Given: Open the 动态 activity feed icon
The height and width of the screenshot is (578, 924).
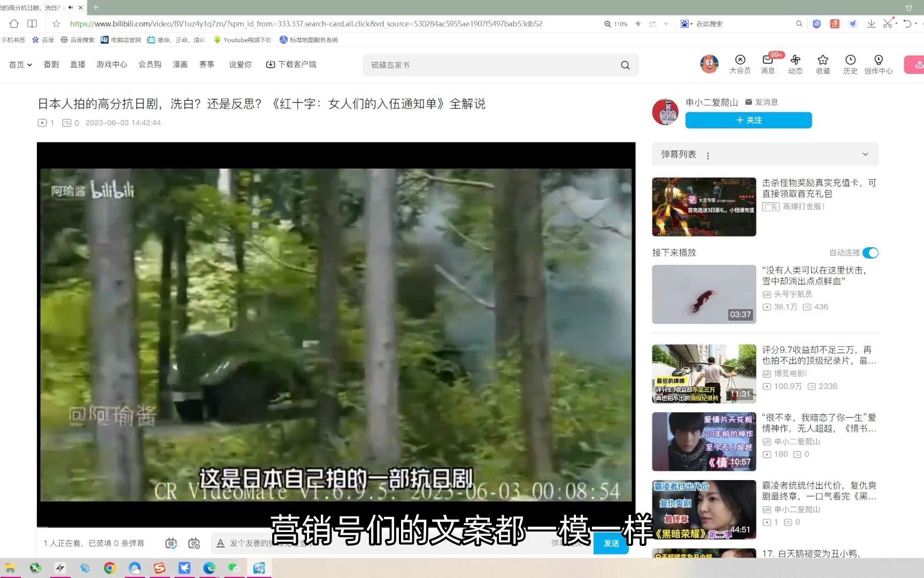Looking at the screenshot, I should 795,64.
